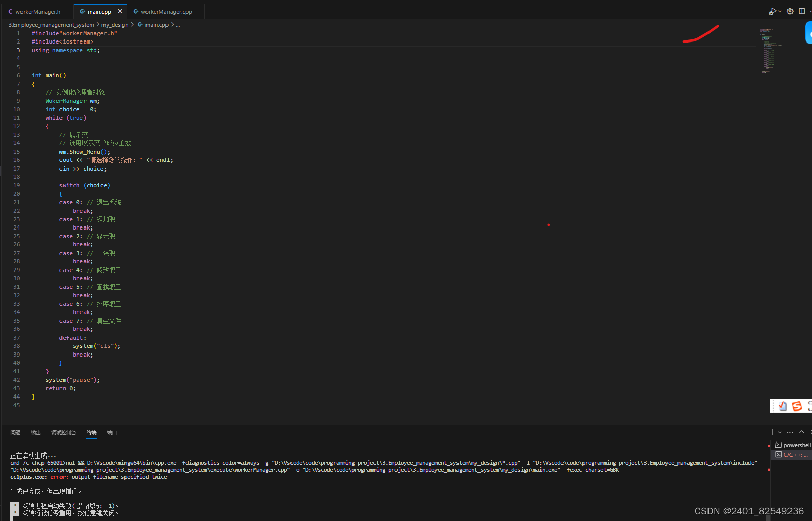The width and height of the screenshot is (812, 521).
Task: Open the 输出 (Output) panel tab
Action: pyautogui.click(x=36, y=433)
